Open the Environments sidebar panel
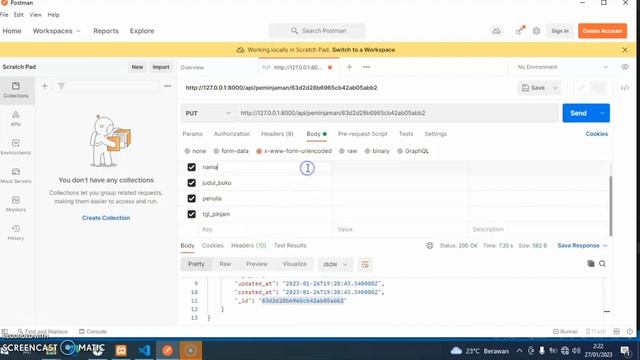Image resolution: width=640 pixels, height=360 pixels. (x=16, y=147)
